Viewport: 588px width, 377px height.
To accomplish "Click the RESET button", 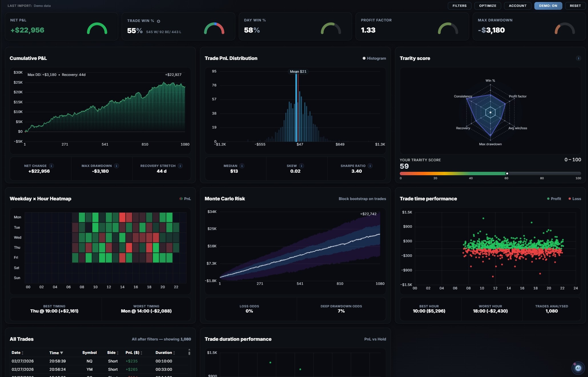I will (575, 6).
